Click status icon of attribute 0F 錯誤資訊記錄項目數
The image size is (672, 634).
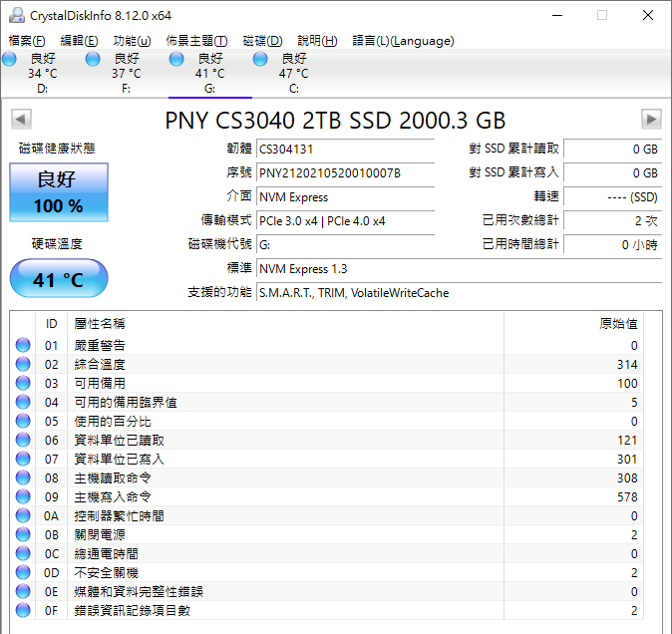23,610
